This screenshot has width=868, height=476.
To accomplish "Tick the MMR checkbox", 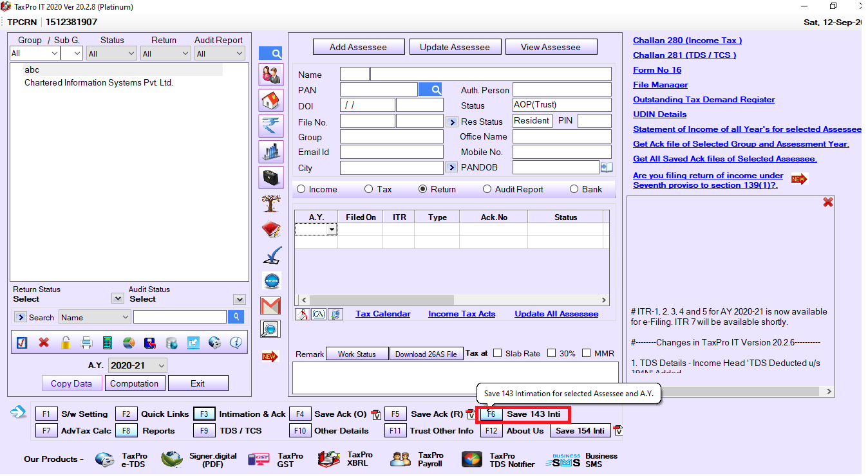I will [586, 353].
